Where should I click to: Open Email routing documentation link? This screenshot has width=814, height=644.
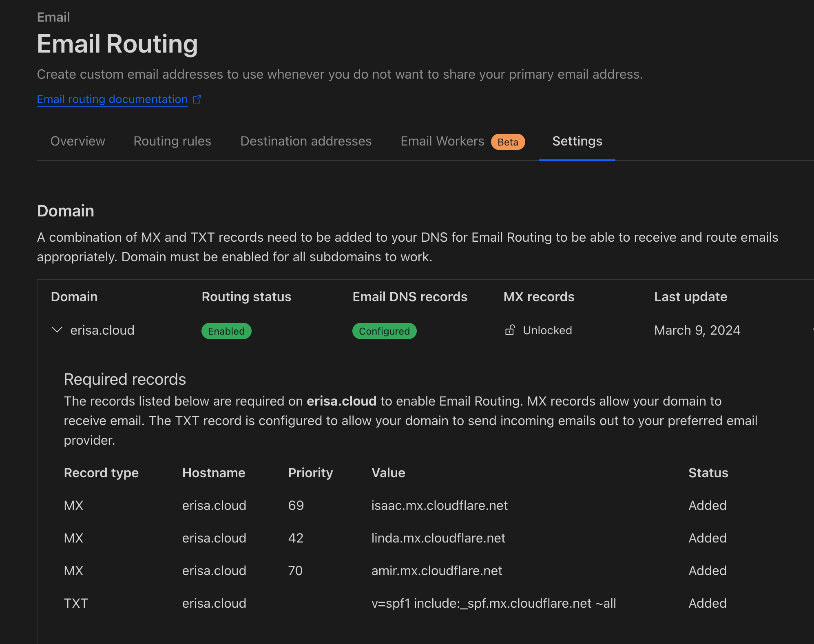112,99
